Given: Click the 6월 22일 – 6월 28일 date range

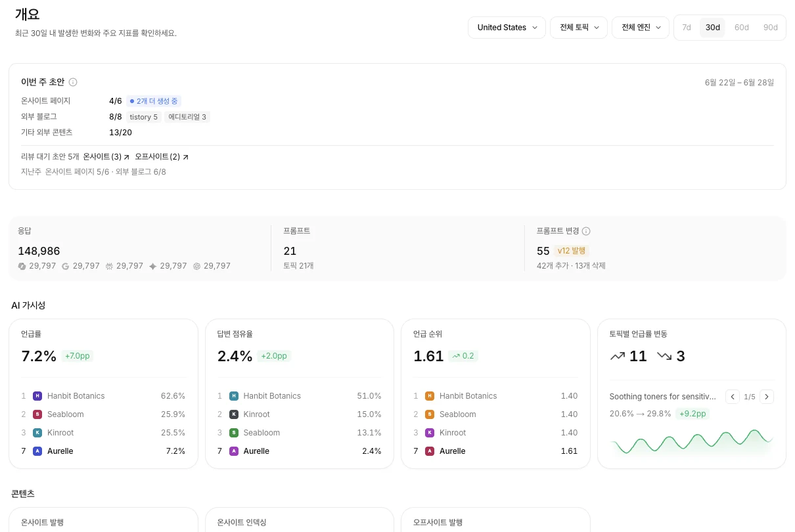Looking at the screenshot, I should (x=739, y=83).
